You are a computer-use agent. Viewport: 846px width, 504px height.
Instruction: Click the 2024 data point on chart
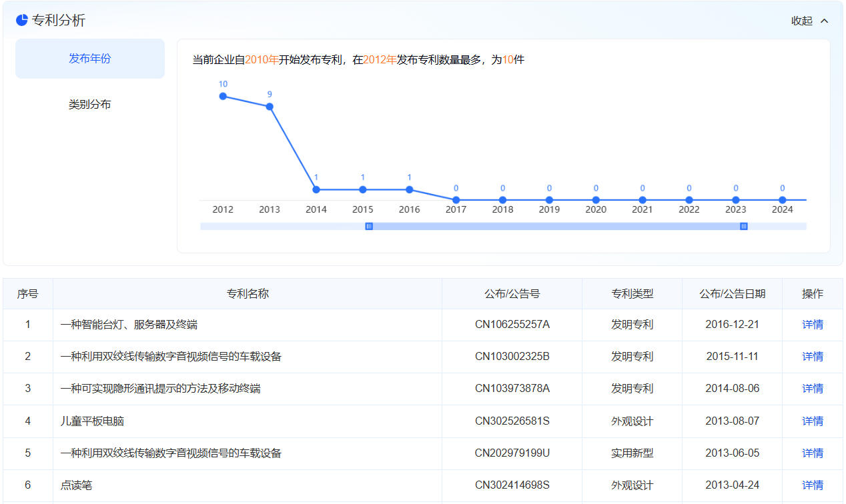tap(783, 200)
